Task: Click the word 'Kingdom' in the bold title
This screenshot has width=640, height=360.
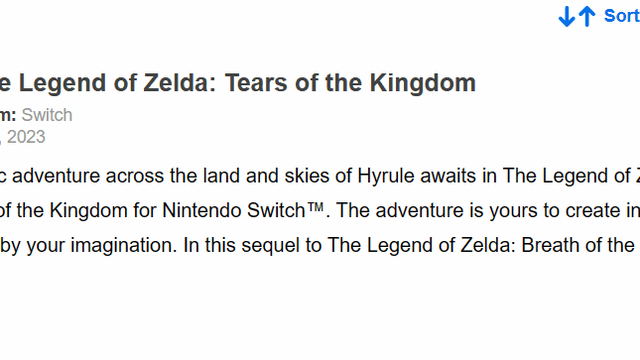Action: [423, 84]
